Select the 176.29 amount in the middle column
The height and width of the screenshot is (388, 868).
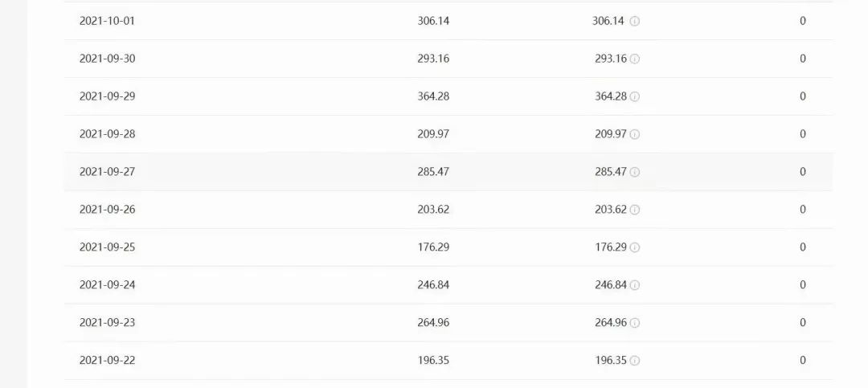click(x=433, y=247)
